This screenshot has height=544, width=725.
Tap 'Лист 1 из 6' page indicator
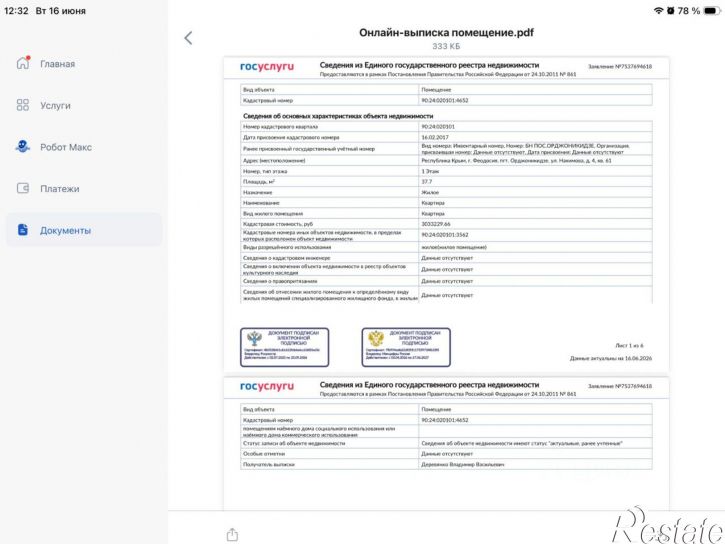click(x=629, y=345)
